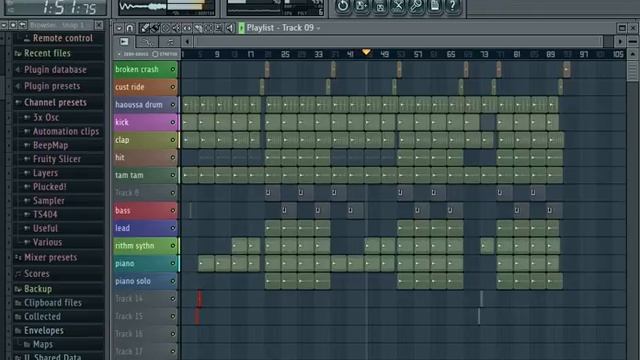Toggle the magnet snap tool
This screenshot has width=640, height=360.
(130, 28)
